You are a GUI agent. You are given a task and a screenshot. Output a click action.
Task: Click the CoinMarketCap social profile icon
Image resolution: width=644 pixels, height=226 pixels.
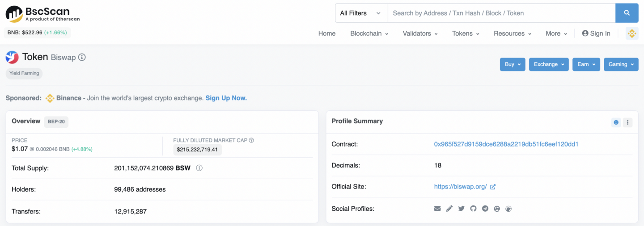(496, 209)
